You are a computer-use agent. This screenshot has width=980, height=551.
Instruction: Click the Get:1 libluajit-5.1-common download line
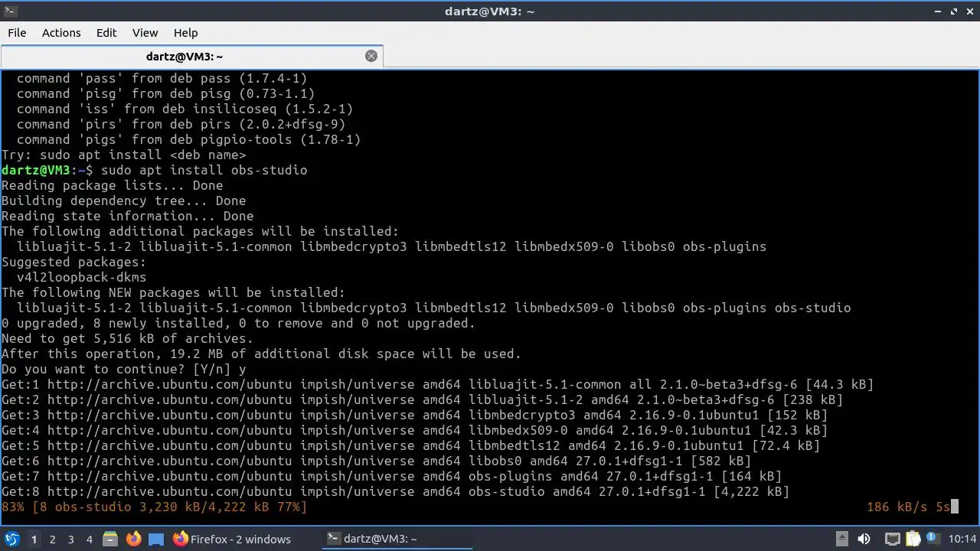coord(437,384)
